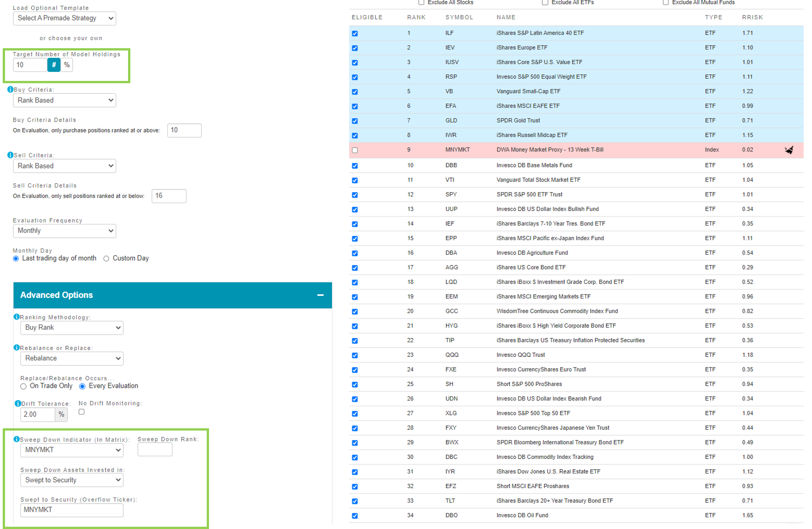
Task: Uncheck eligibility for QQQ row
Action: tap(355, 356)
